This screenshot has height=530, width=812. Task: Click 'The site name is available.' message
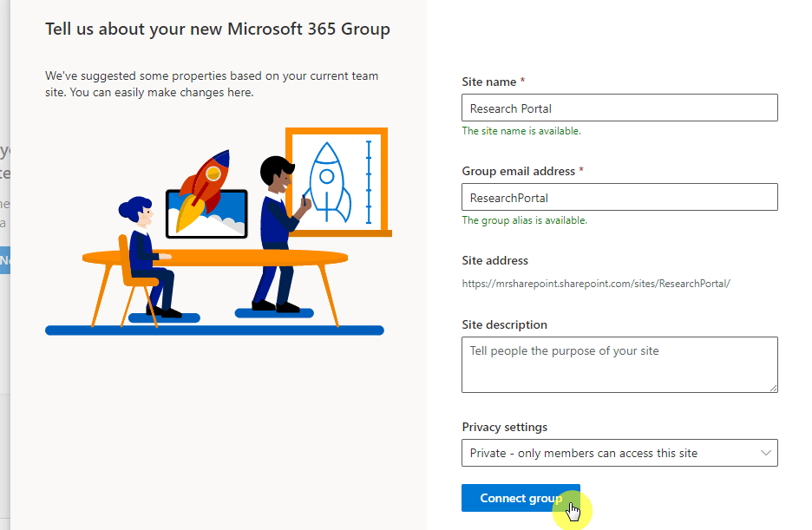point(521,131)
